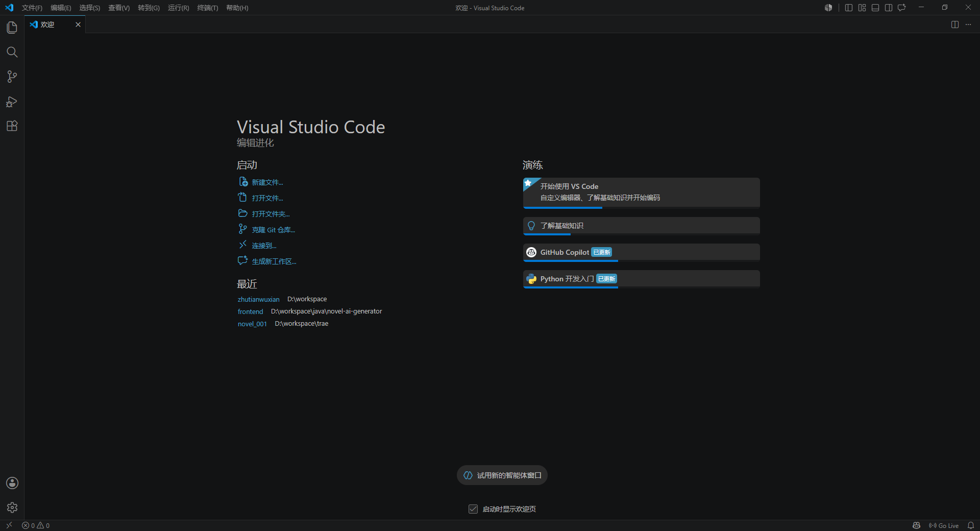Click the path text D:\workspace\java\novel-ai-generator
This screenshot has height=531, width=980.
[x=327, y=311]
